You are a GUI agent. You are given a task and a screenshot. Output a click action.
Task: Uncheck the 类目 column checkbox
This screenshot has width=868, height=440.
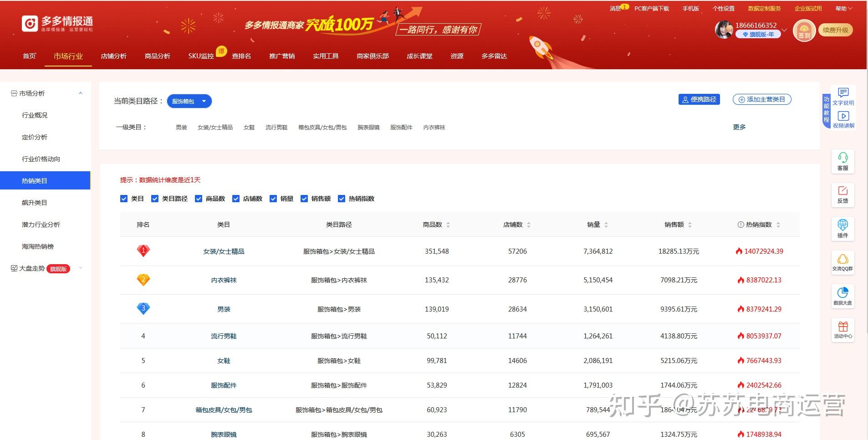pos(124,199)
